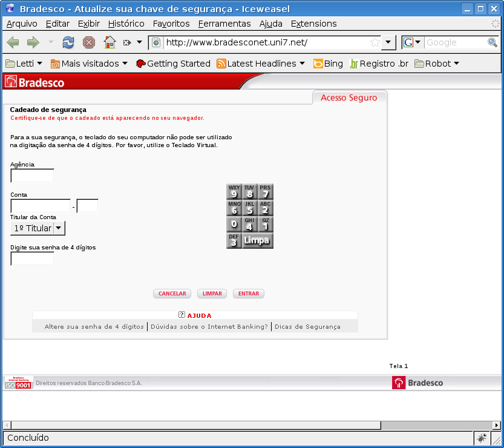Open the Favoritos menu
Image resolution: width=504 pixels, height=448 pixels.
coord(171,24)
